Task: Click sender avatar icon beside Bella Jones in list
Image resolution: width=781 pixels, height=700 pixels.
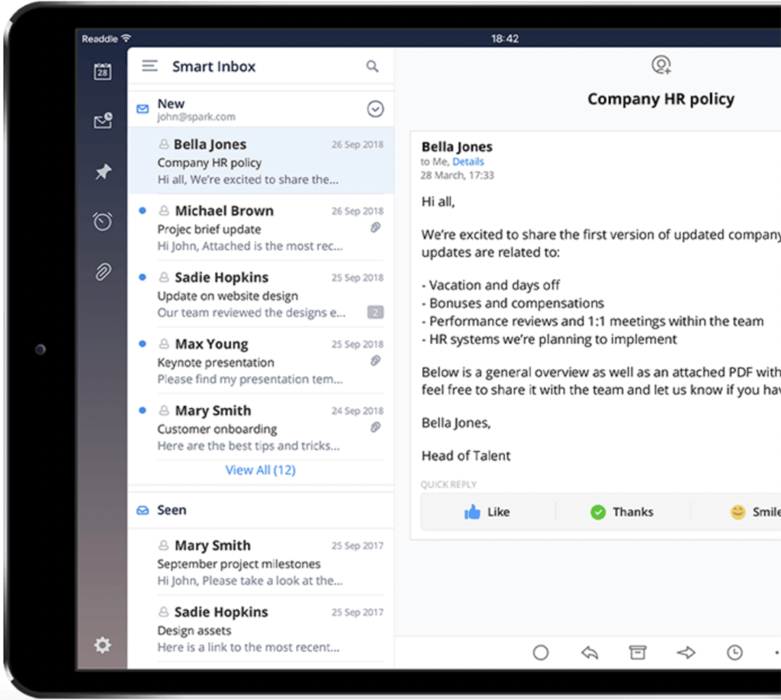Action: click(163, 144)
